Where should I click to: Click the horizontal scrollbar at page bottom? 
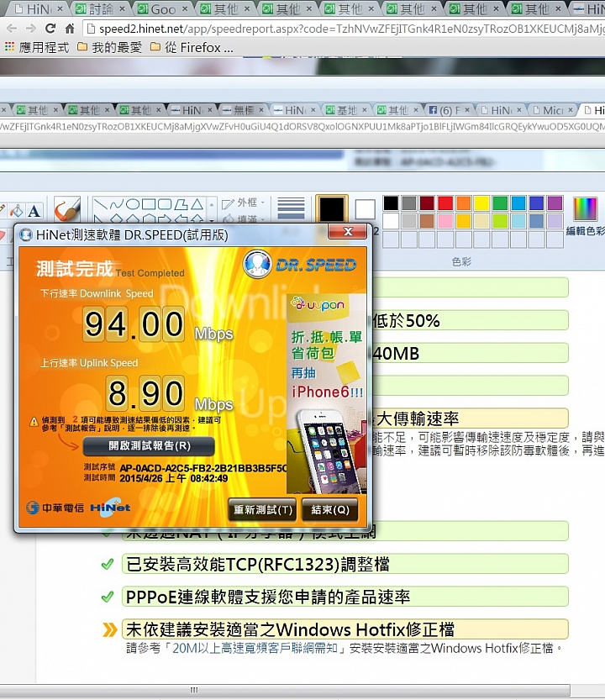285,690
